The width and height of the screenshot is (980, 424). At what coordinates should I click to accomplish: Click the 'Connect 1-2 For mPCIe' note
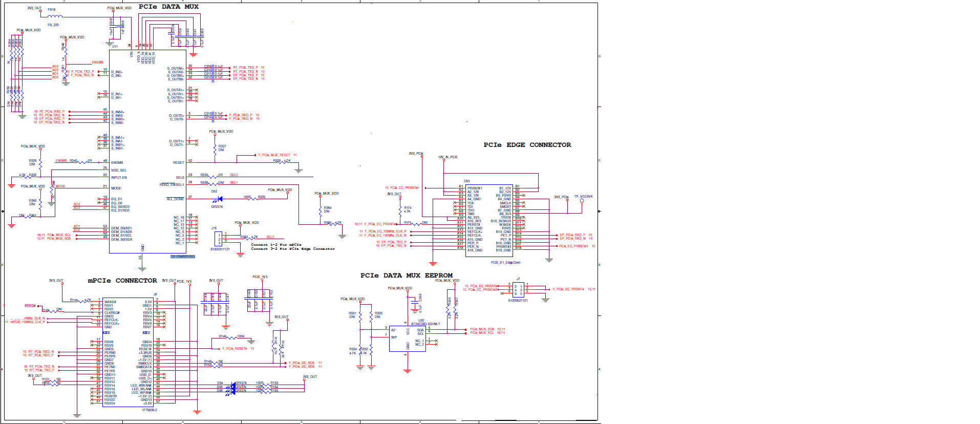tap(276, 245)
